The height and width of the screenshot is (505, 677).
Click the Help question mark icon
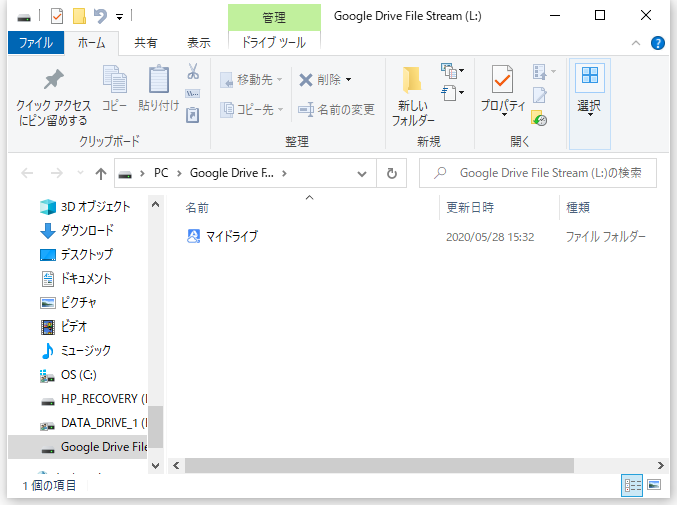[x=658, y=43]
